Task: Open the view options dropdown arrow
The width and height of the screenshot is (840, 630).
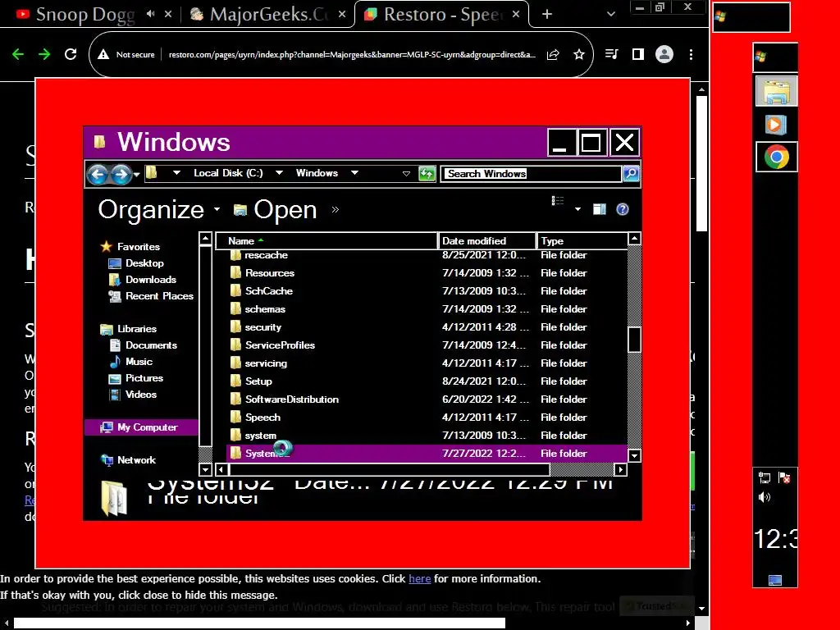Action: [x=577, y=209]
